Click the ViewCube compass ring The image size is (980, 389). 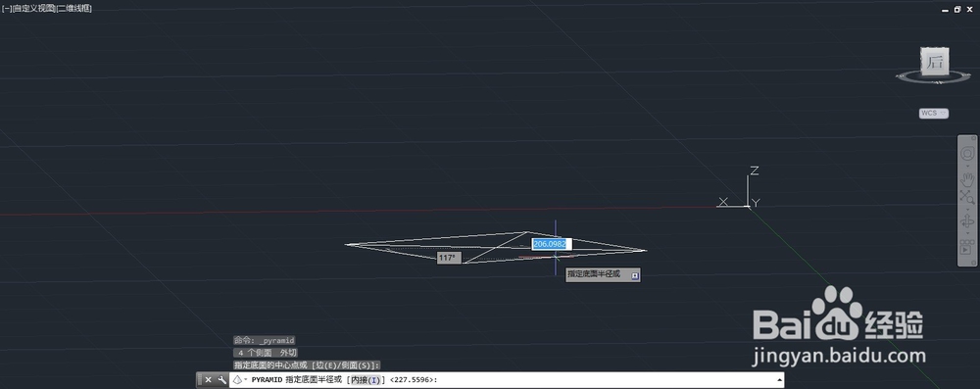coord(935,78)
